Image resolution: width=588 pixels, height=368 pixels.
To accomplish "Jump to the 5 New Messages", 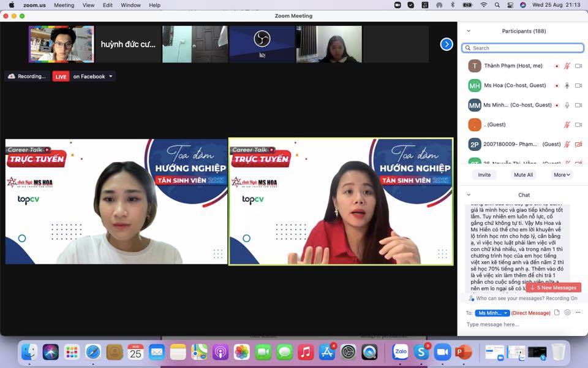I will 553,288.
